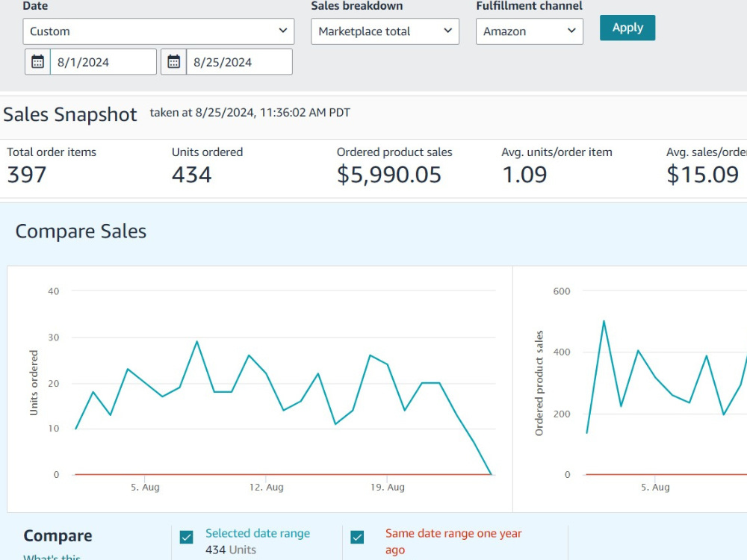The width and height of the screenshot is (747, 560).
Task: Open the What's this link under Compare
Action: pyautogui.click(x=52, y=557)
